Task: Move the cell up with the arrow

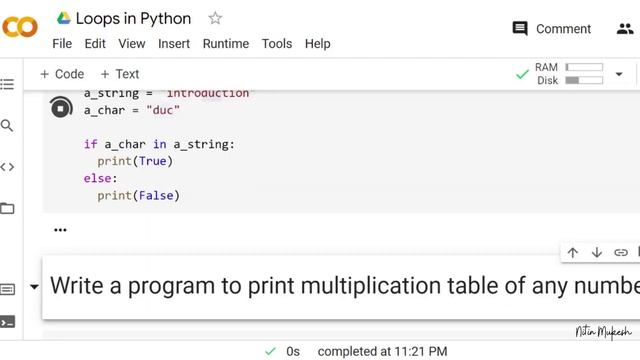Action: pyautogui.click(x=573, y=253)
